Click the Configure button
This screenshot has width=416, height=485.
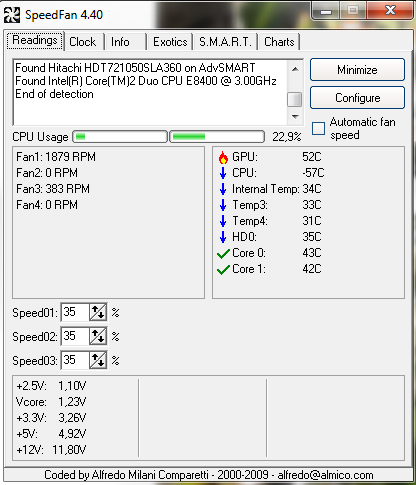point(357,98)
